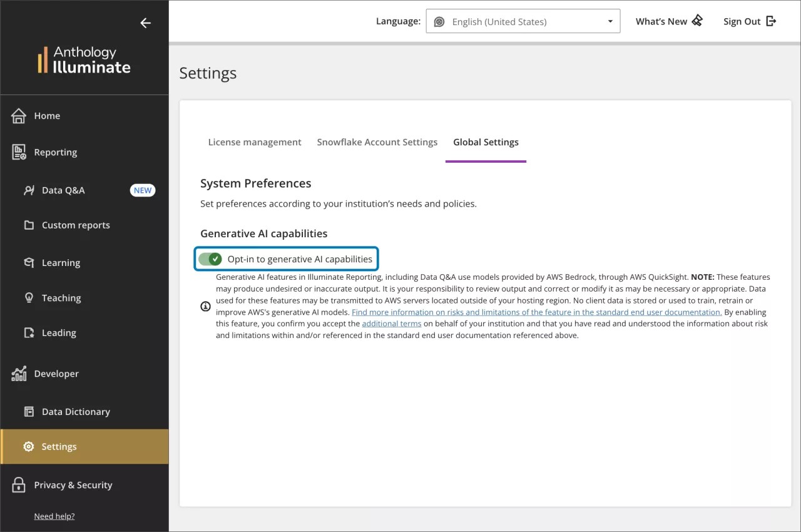Click the Leading icon
The height and width of the screenshot is (532, 801).
pyautogui.click(x=29, y=332)
